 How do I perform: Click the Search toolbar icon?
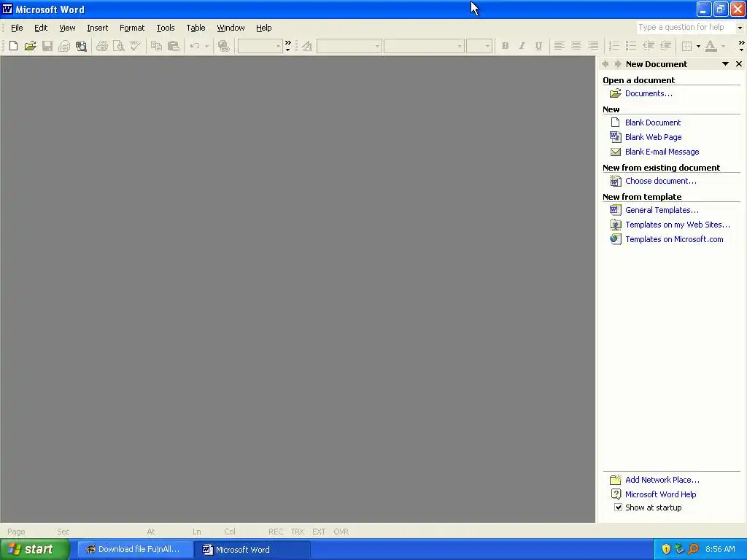pos(81,46)
